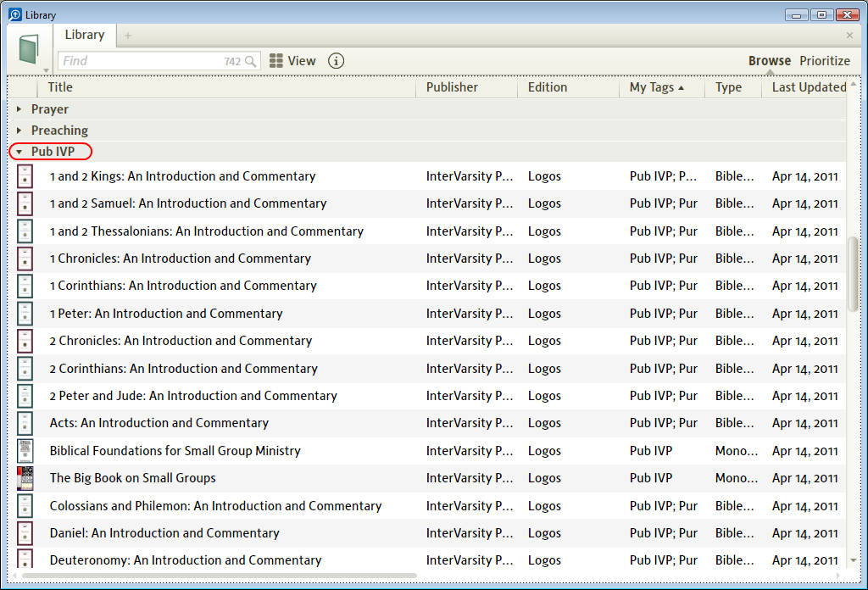This screenshot has height=590, width=868.
Task: Click the Big Book on Small Groups cover
Action: [25, 478]
